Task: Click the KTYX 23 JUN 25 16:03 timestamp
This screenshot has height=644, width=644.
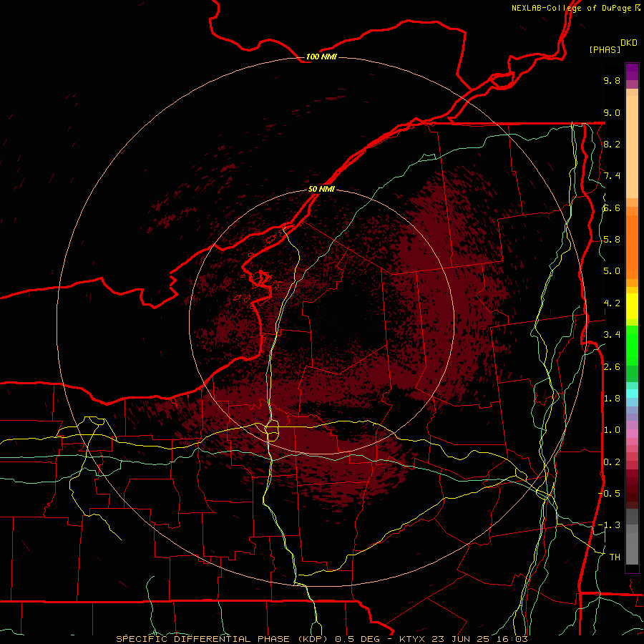Action: 463,639
